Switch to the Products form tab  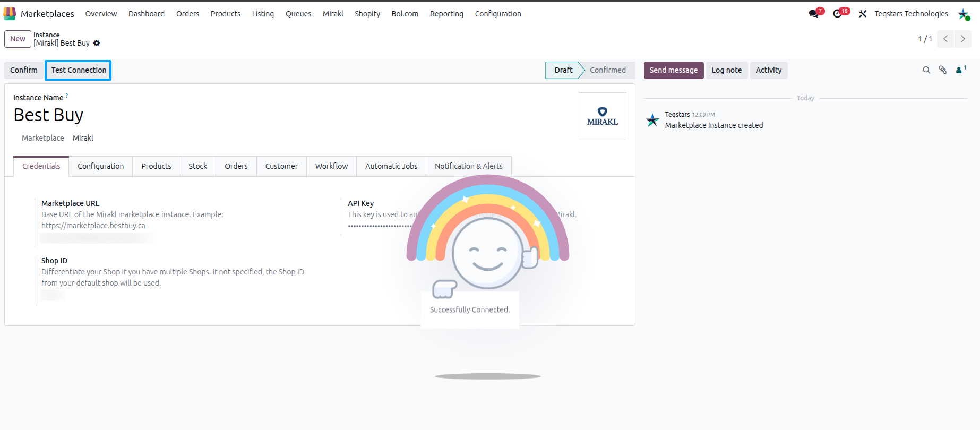(x=156, y=166)
